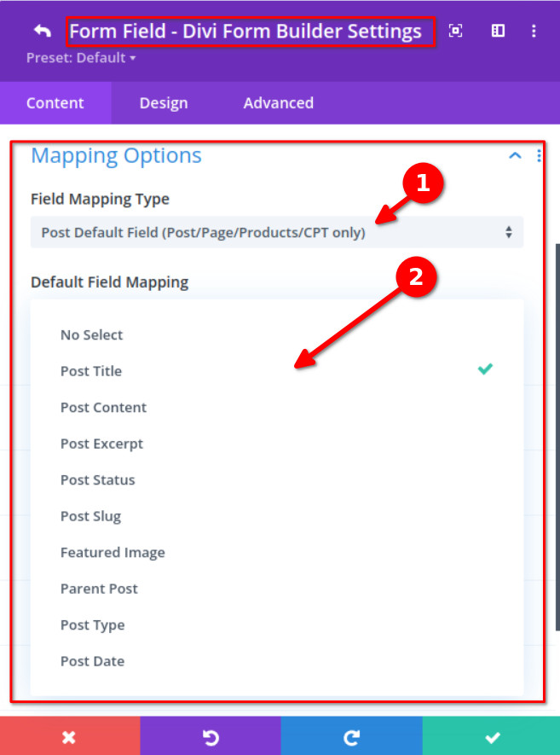
Task: Click the change layout position icon
Action: point(498,31)
